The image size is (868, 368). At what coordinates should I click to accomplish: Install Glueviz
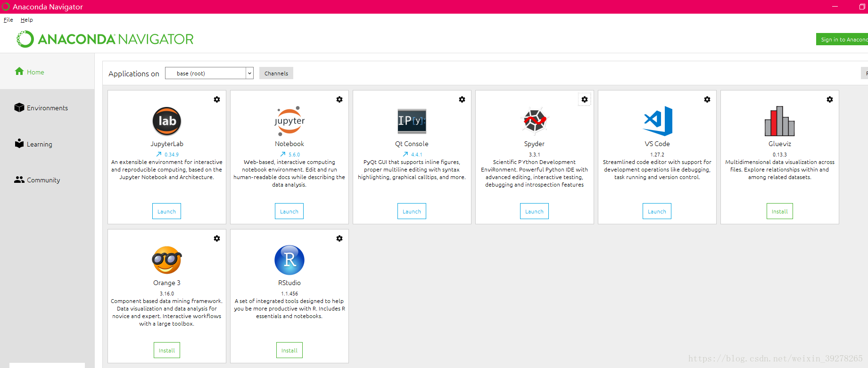click(780, 211)
